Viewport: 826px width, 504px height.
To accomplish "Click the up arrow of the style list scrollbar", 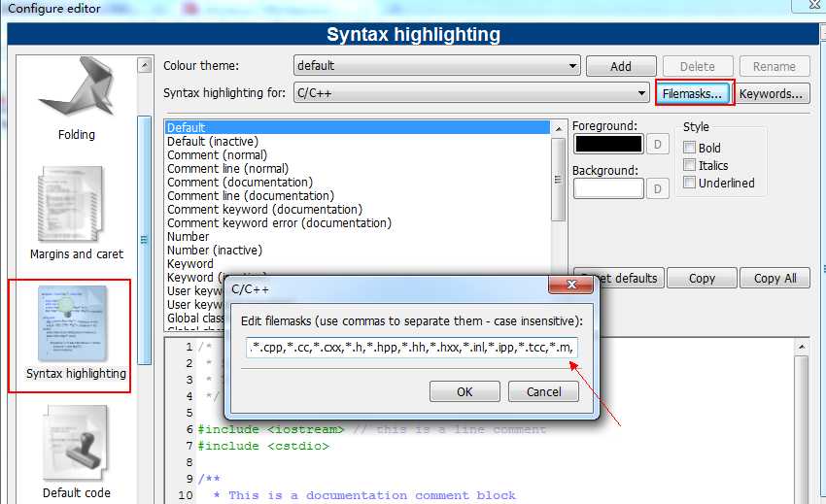I will pos(559,128).
